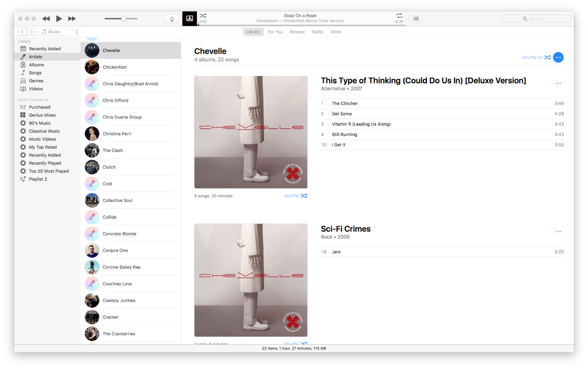This screenshot has height=369, width=588.
Task: Select Artists in the sidebar
Action: [47, 57]
